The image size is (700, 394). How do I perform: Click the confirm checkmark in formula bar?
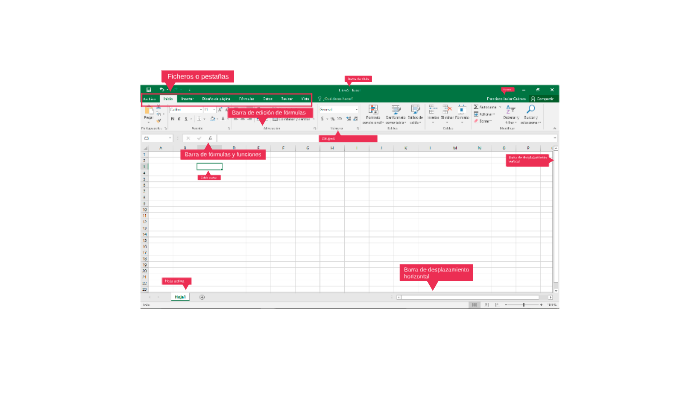pyautogui.click(x=199, y=138)
